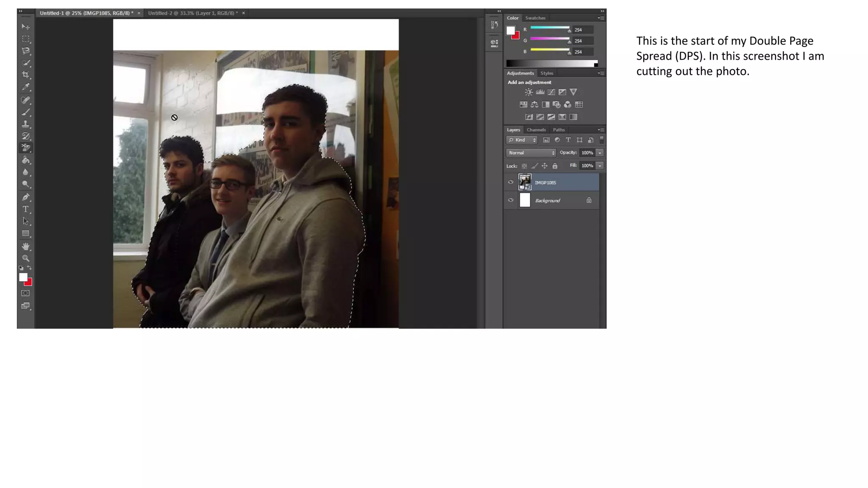The width and height of the screenshot is (868, 488).
Task: Select the Hand tool
Action: (x=26, y=246)
